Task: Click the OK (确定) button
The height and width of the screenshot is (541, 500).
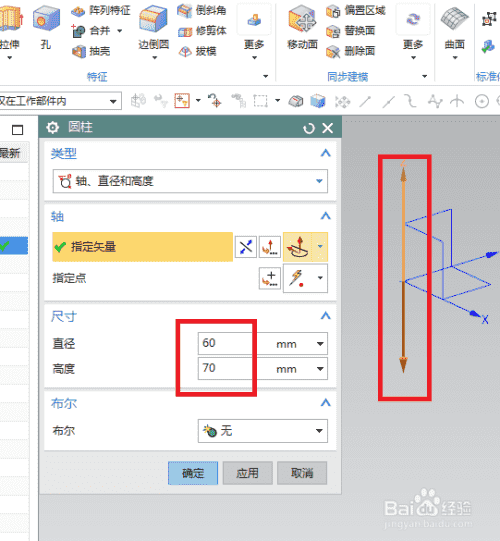Action: (193, 473)
